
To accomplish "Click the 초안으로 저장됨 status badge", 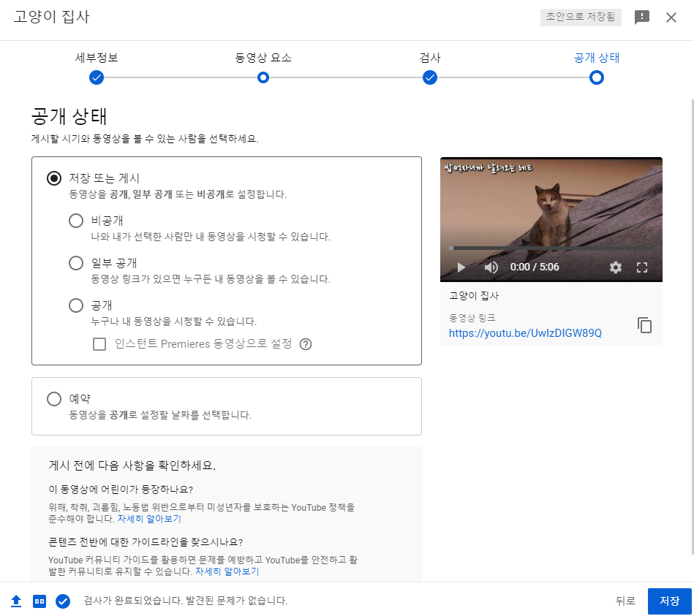I will pos(580,17).
